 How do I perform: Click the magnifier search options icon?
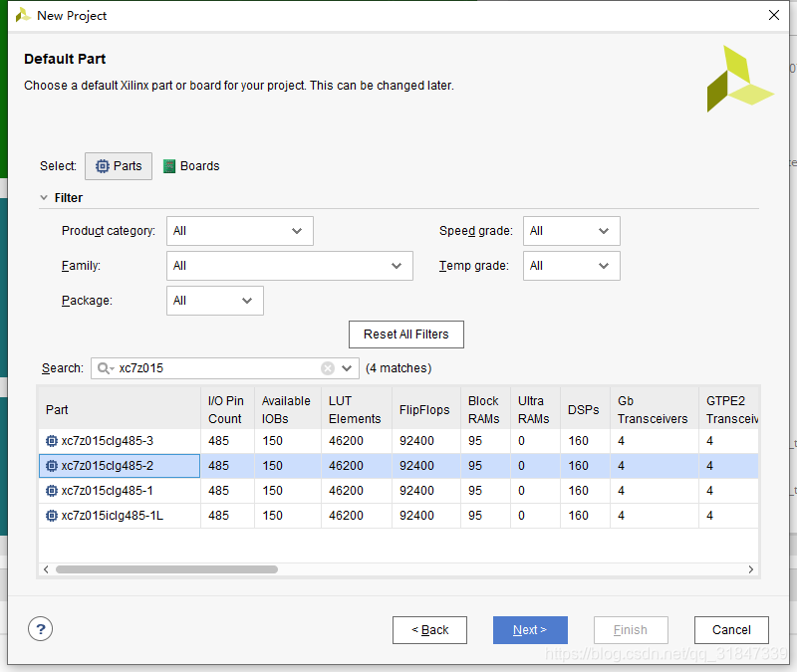(106, 368)
